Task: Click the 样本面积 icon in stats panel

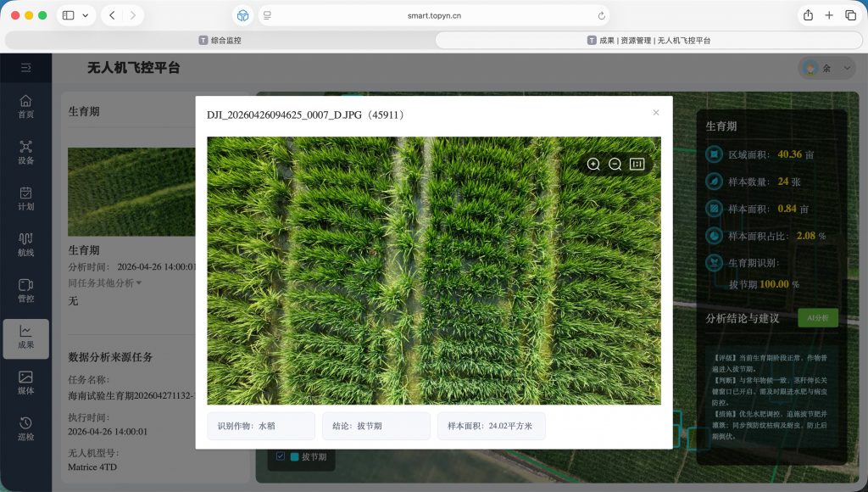Action: pos(714,209)
